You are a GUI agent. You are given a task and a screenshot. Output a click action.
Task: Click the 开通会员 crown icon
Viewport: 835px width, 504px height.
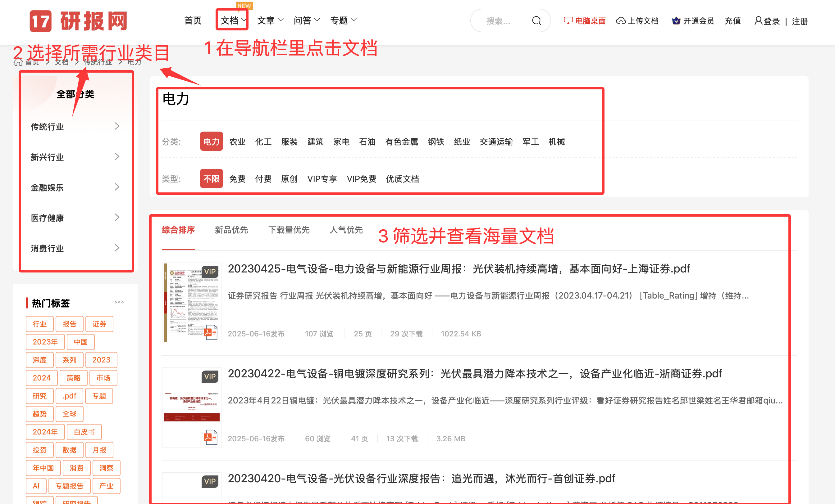tap(676, 21)
